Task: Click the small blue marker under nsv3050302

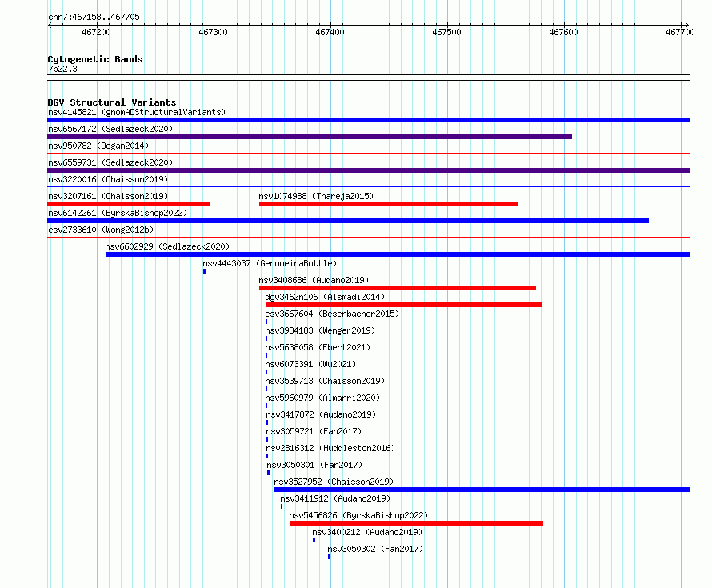Action: (330, 557)
